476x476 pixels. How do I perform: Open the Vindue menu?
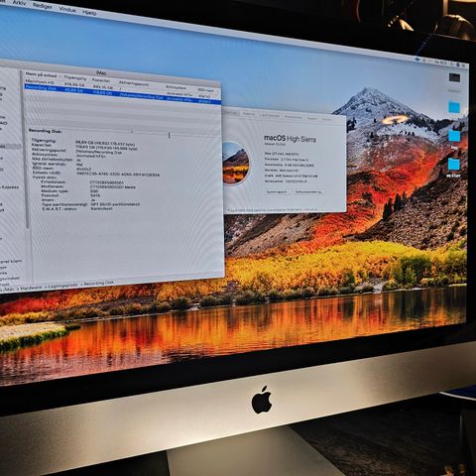[x=67, y=9]
